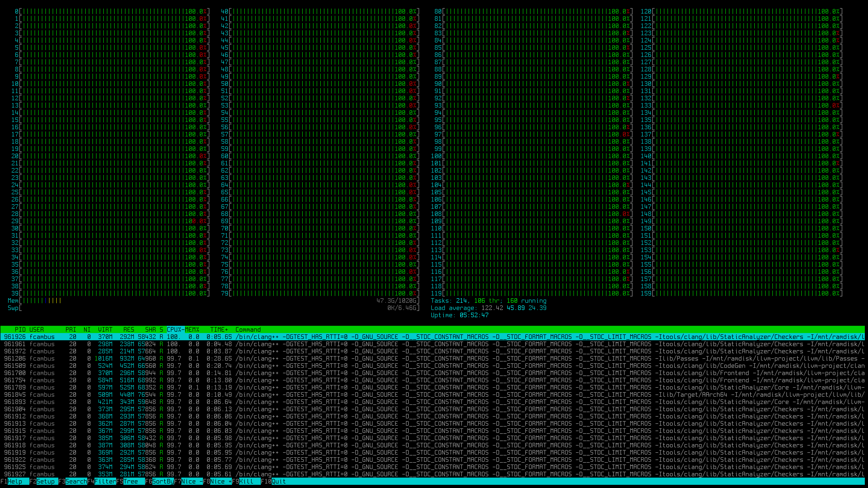Click Nice + to raise niceness
Screen dimensions: 868x488
221,481
